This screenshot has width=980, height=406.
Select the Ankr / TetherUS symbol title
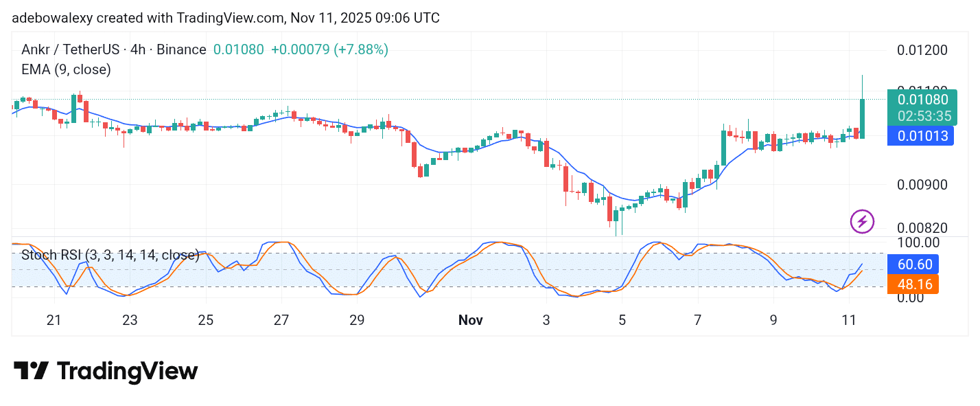(113, 49)
